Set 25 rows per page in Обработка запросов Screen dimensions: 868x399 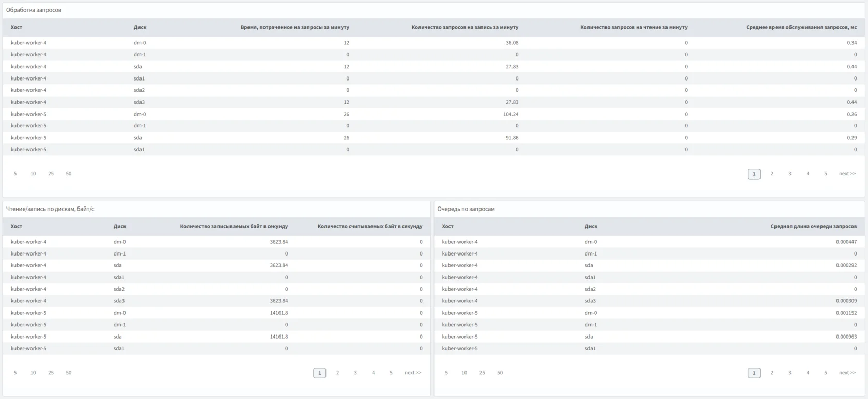pos(51,174)
